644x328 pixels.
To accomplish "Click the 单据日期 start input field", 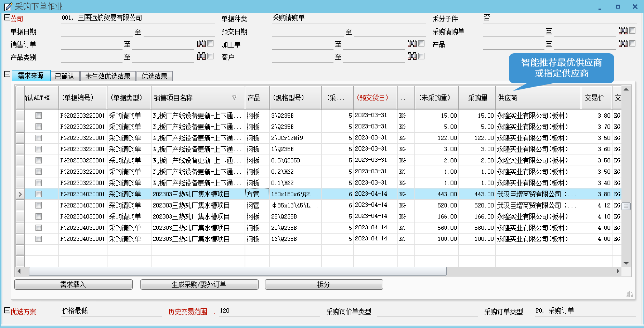I will click(97, 31).
